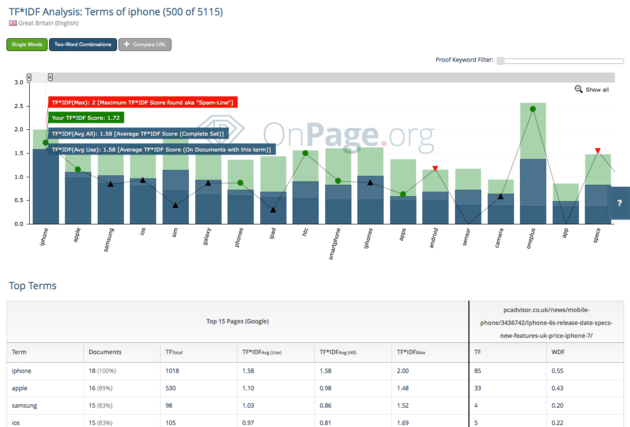Switch to Two-Word Combinations view

click(83, 45)
